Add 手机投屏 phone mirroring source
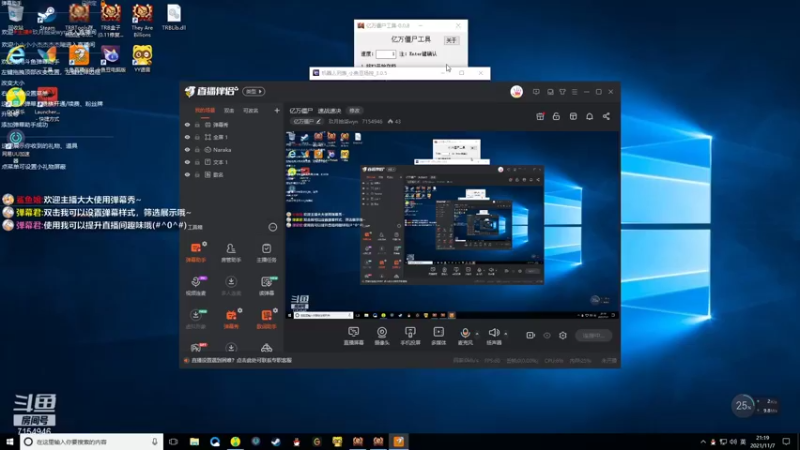The image size is (800, 450). (410, 336)
